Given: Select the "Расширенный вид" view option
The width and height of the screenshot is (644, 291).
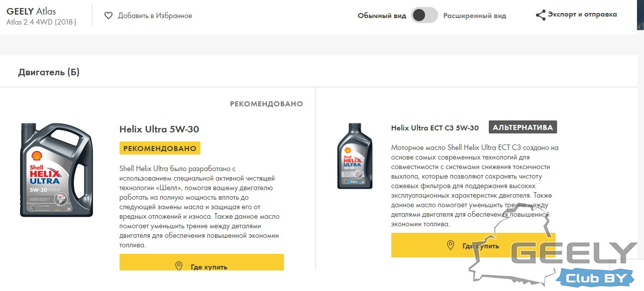Looking at the screenshot, I should pyautogui.click(x=475, y=16).
